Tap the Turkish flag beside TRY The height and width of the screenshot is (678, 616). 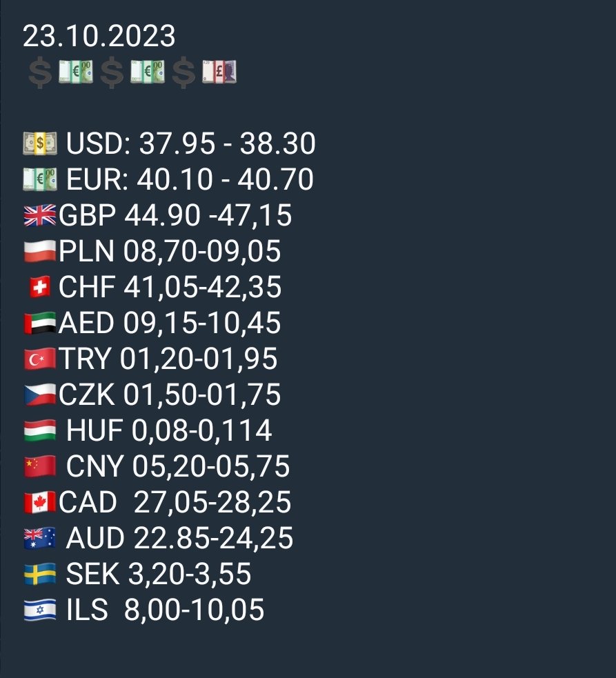[40, 359]
